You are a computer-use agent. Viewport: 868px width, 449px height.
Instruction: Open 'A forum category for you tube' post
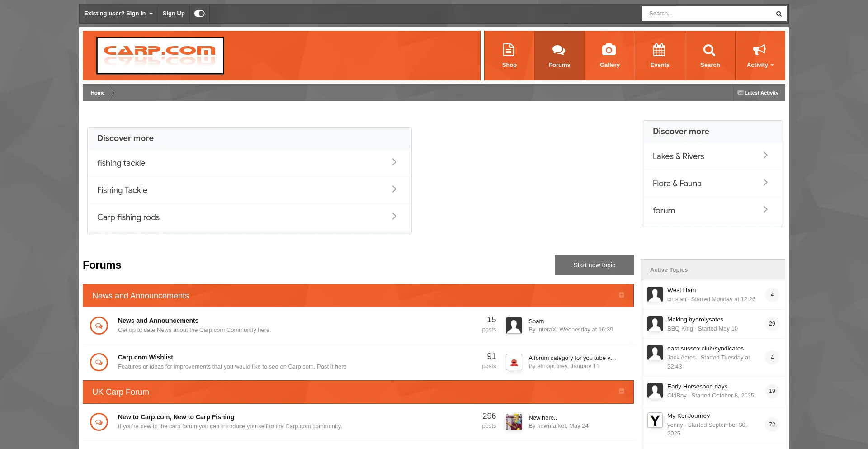572,358
